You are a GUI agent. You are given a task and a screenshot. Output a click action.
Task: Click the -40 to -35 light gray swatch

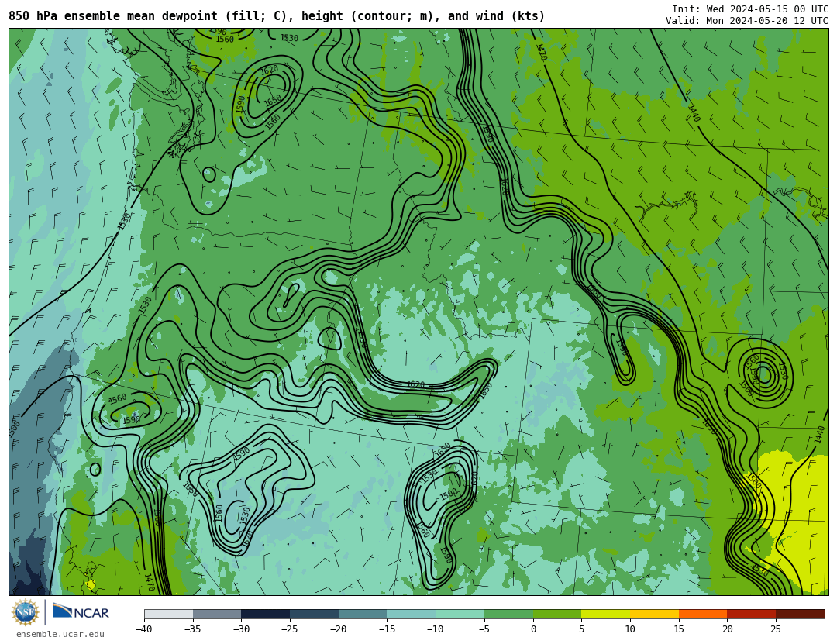click(169, 614)
